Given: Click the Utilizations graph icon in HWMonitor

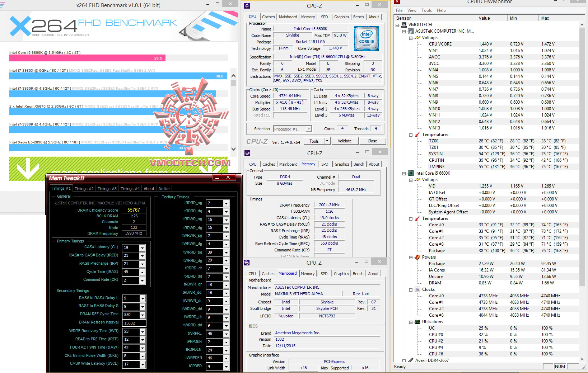Looking at the screenshot, I should click(x=418, y=322).
